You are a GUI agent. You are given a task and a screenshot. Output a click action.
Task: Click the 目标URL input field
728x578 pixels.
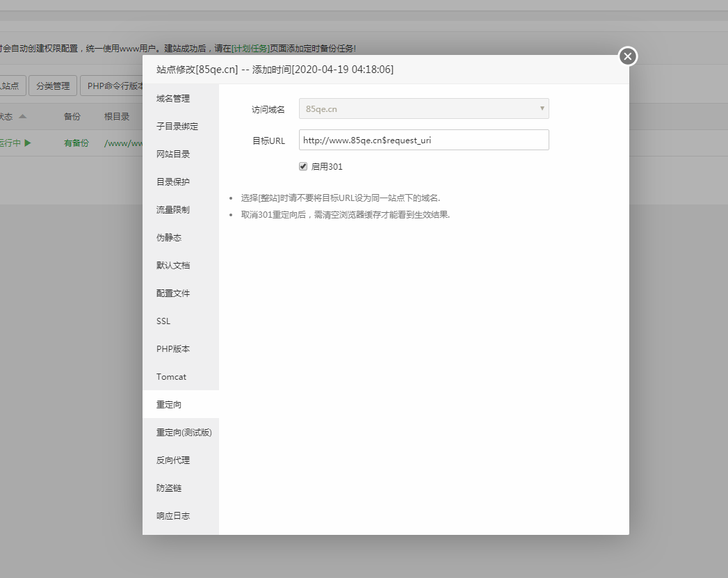(x=423, y=140)
